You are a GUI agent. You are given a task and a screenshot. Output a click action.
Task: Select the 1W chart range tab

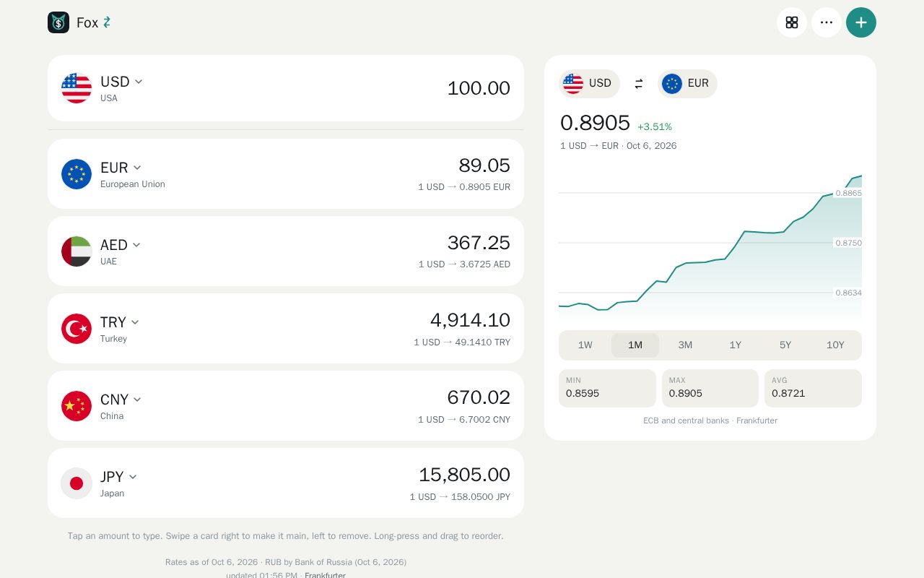click(585, 345)
